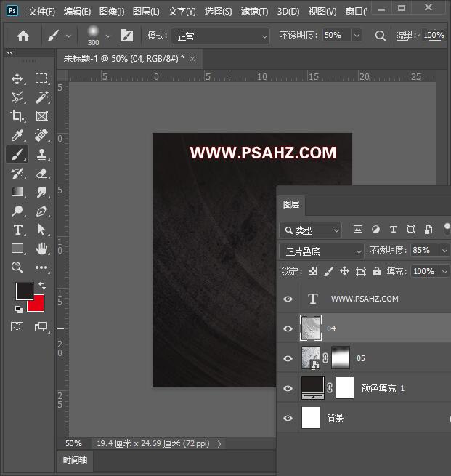
Task: Open the 滤镜(T) menu
Action: click(254, 12)
